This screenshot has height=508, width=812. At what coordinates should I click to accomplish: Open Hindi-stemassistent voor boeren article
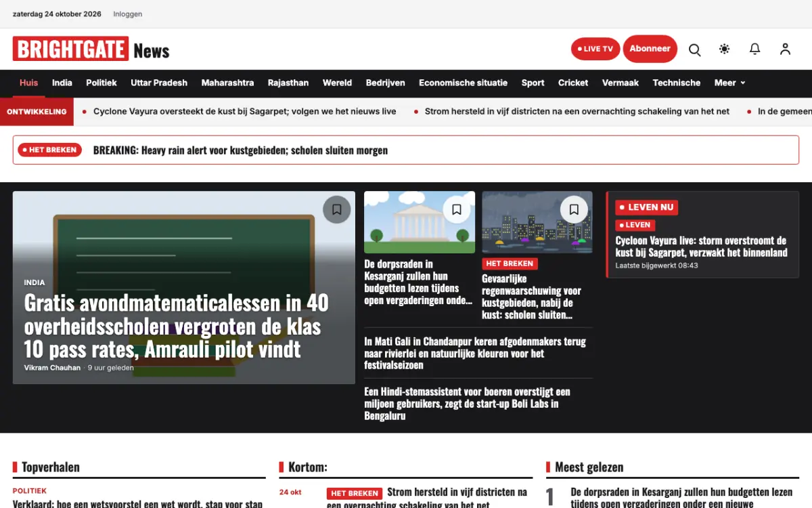[467, 403]
